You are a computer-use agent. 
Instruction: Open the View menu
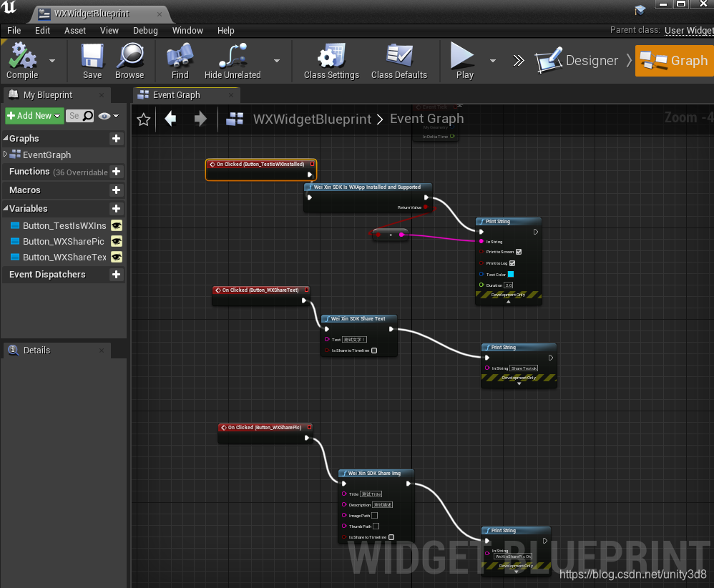[x=109, y=31]
